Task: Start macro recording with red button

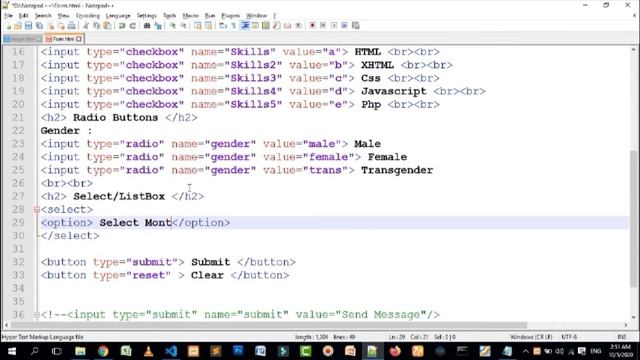Action: (x=312, y=26)
